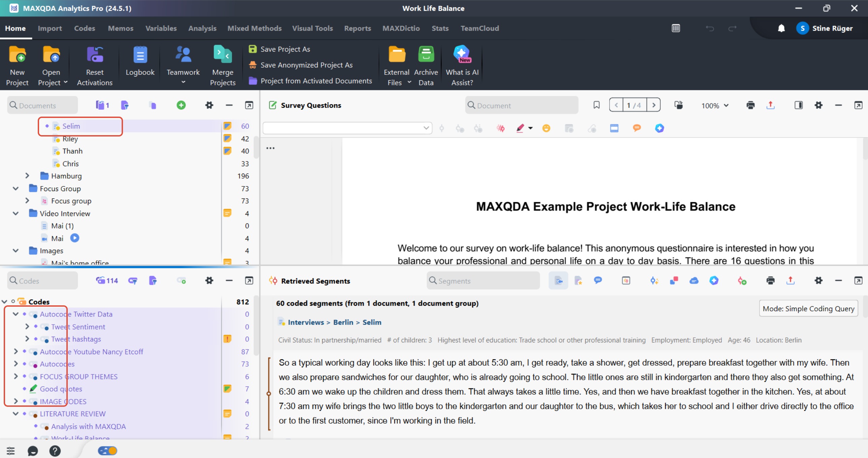Toggle activation dot of Tweet Sentiment code
The image size is (868, 458).
36,326
